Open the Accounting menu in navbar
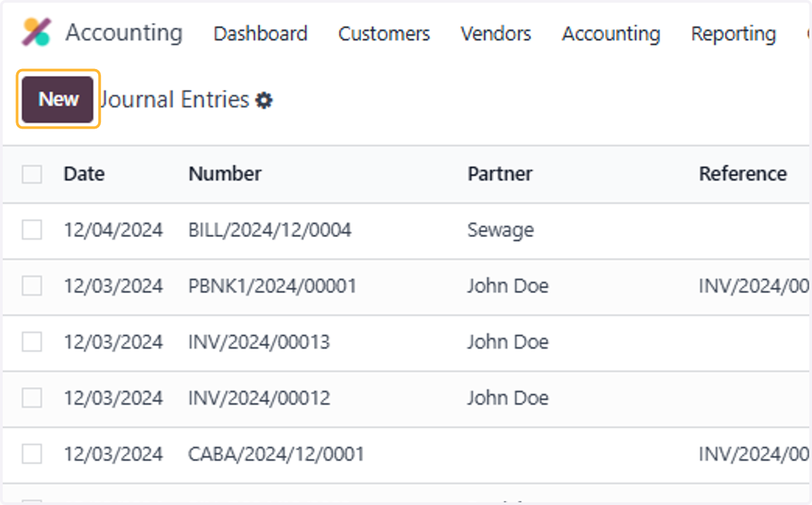Image resolution: width=812 pixels, height=505 pixels. (x=611, y=34)
